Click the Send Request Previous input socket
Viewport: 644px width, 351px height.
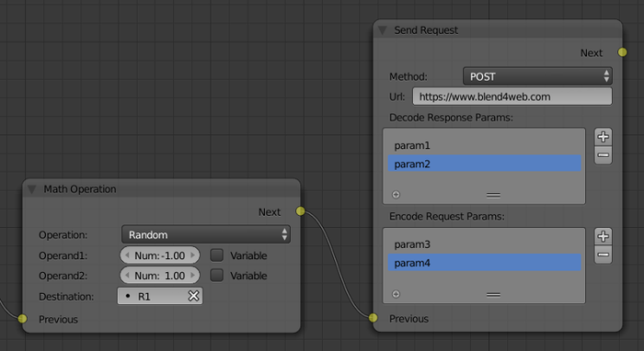pos(373,318)
